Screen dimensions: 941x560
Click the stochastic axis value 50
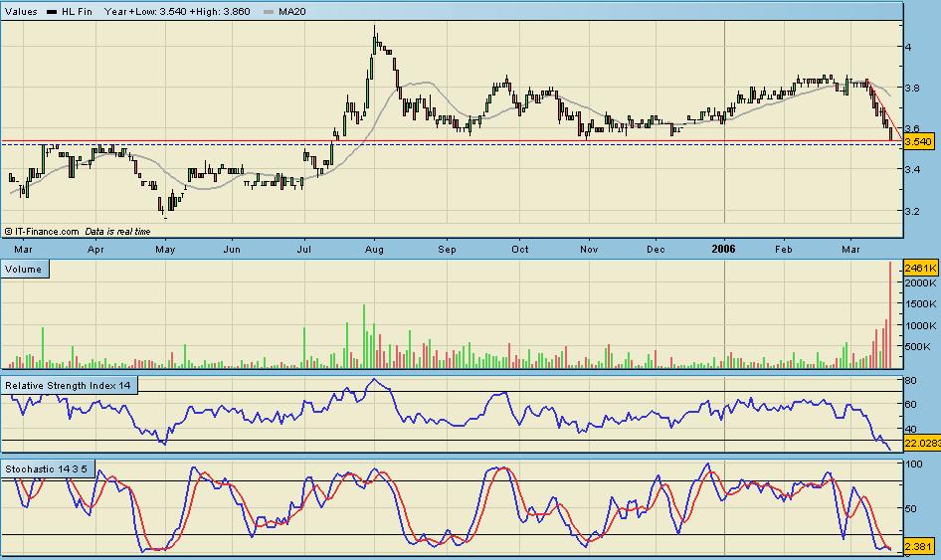click(x=911, y=508)
